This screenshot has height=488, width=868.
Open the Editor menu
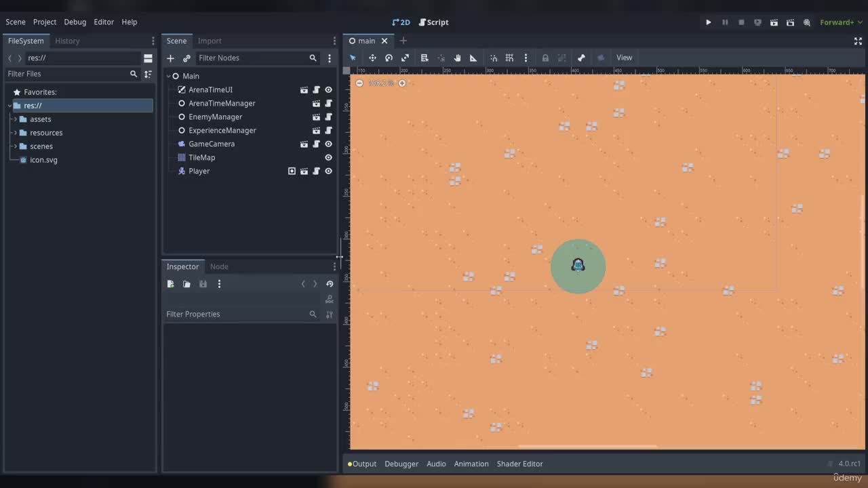tap(104, 22)
